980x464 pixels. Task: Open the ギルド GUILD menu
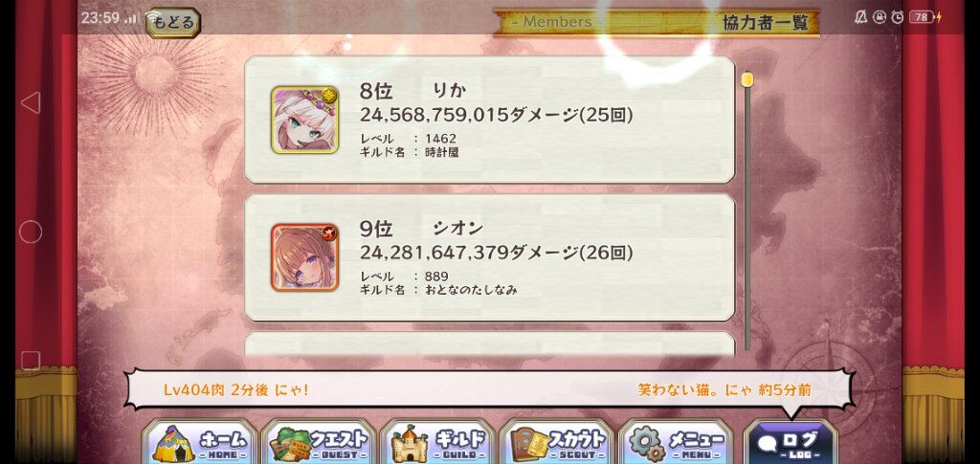(x=438, y=442)
